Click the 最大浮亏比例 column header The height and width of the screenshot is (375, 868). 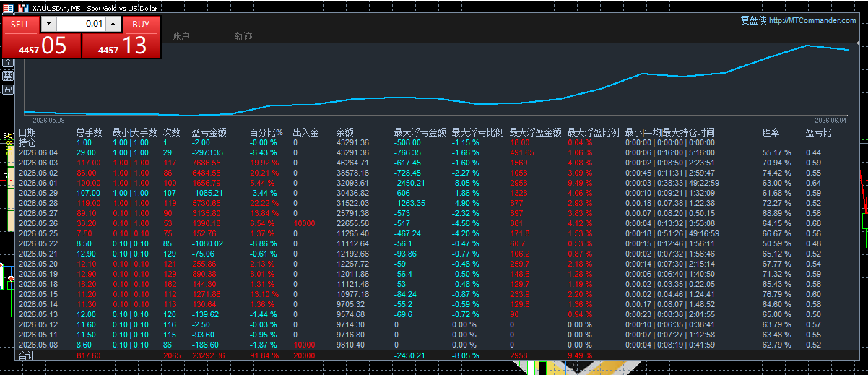pos(478,133)
